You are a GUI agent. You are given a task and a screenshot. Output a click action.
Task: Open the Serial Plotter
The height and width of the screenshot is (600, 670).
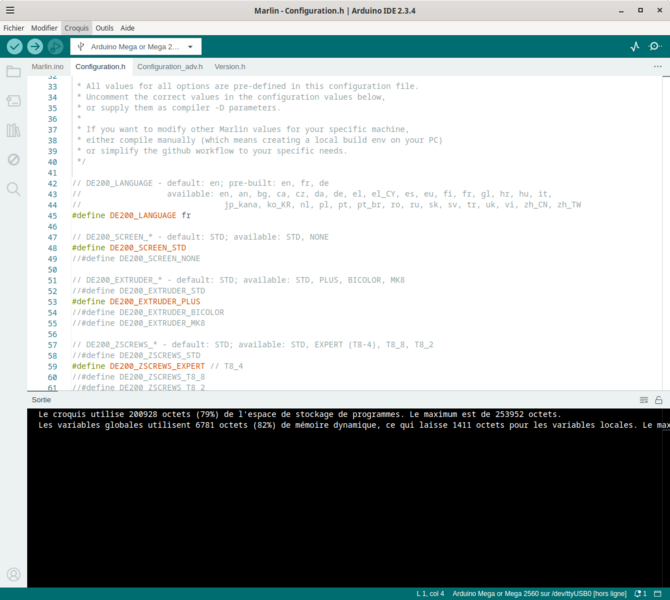click(635, 46)
